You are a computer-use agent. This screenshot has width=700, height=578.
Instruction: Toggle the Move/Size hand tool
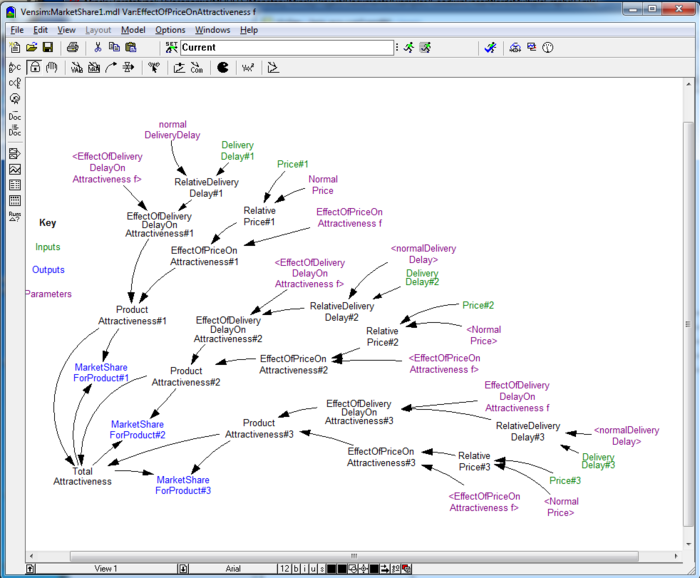(52, 68)
